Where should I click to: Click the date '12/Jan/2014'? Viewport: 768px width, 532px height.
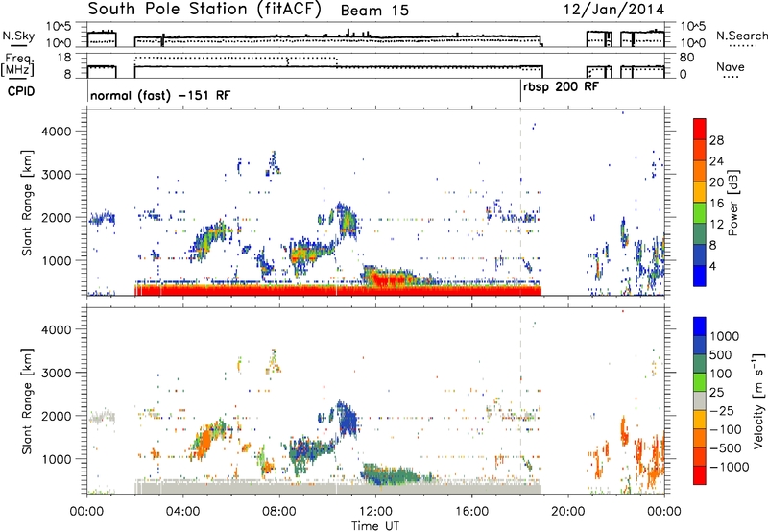click(x=614, y=10)
